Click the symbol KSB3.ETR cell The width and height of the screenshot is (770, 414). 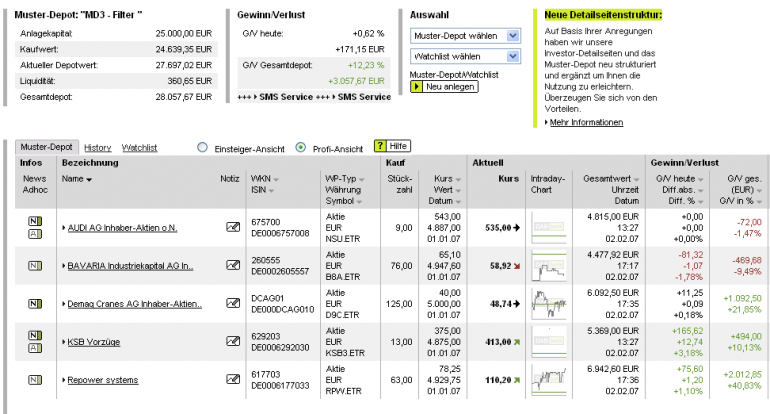click(x=345, y=353)
